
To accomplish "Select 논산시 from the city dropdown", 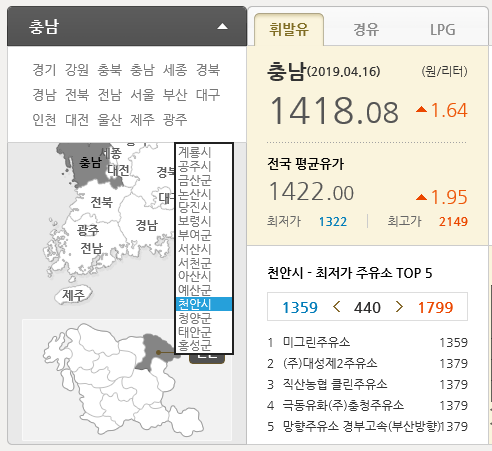I will point(204,193).
